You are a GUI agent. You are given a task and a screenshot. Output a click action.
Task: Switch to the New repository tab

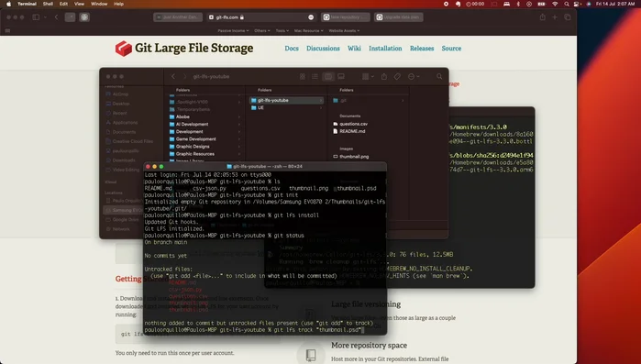(x=346, y=17)
